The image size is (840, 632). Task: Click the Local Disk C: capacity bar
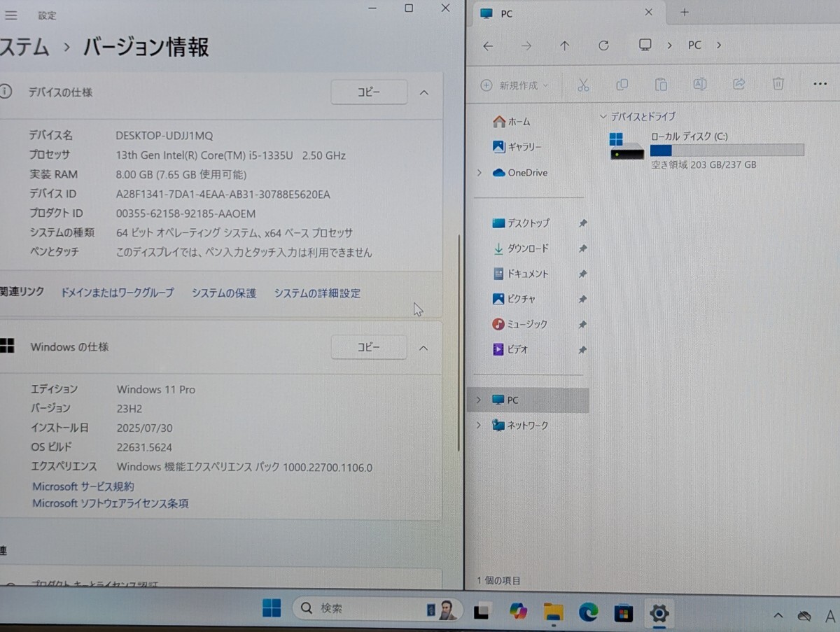click(x=728, y=149)
